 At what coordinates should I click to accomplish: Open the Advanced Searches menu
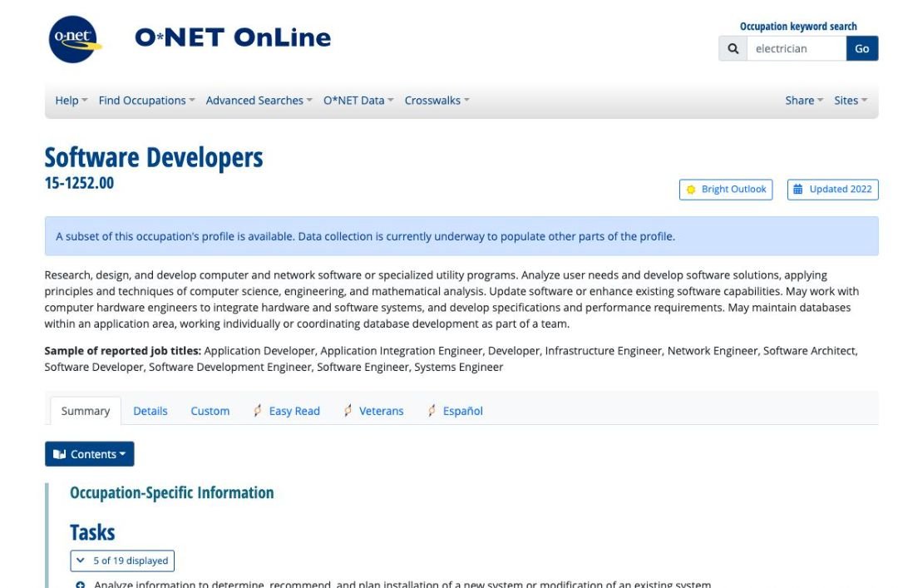tap(259, 101)
